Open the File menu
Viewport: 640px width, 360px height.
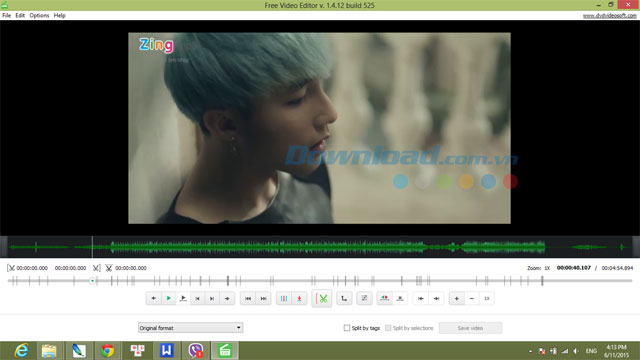[7, 16]
